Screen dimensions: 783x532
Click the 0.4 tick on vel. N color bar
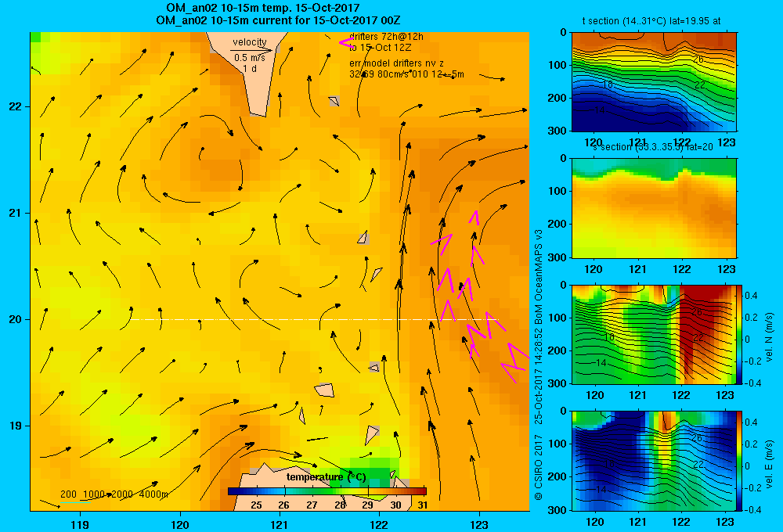[752, 296]
